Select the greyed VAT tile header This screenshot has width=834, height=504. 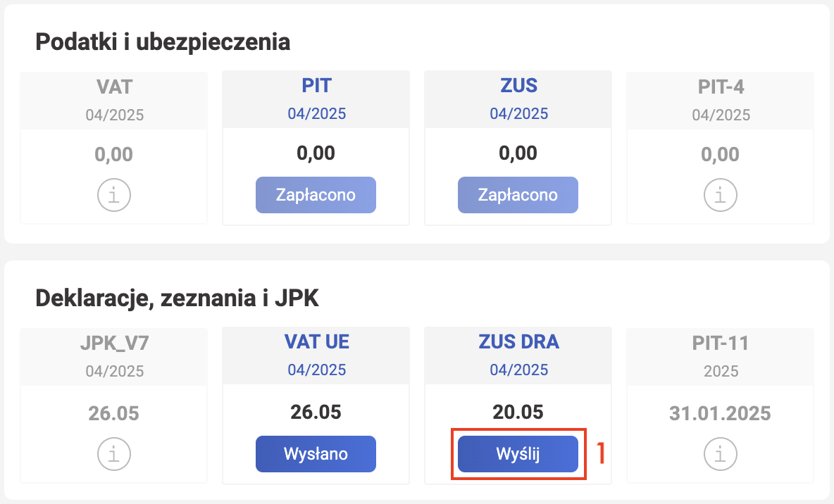click(114, 101)
